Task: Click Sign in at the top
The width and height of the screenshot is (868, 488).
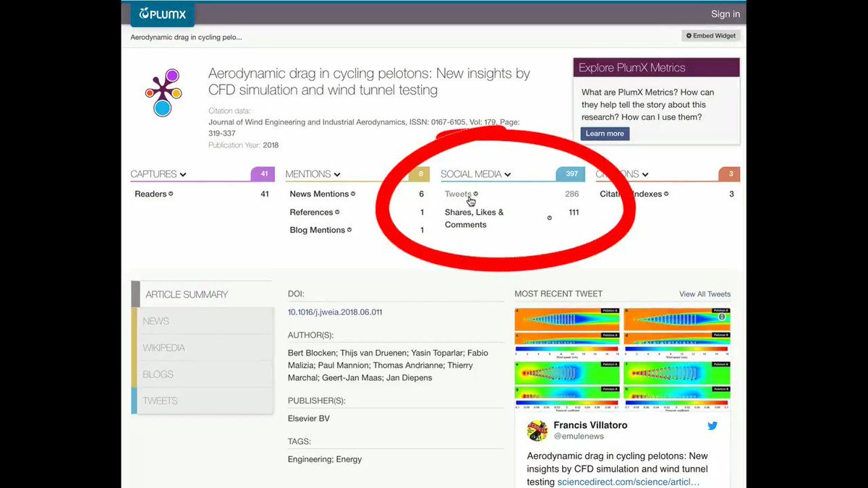Action: pos(725,14)
